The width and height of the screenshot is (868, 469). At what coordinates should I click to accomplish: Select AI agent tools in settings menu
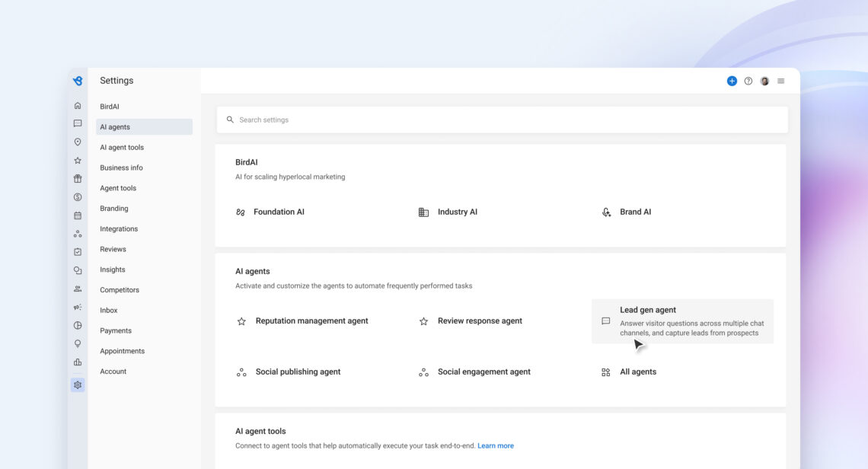pyautogui.click(x=122, y=148)
